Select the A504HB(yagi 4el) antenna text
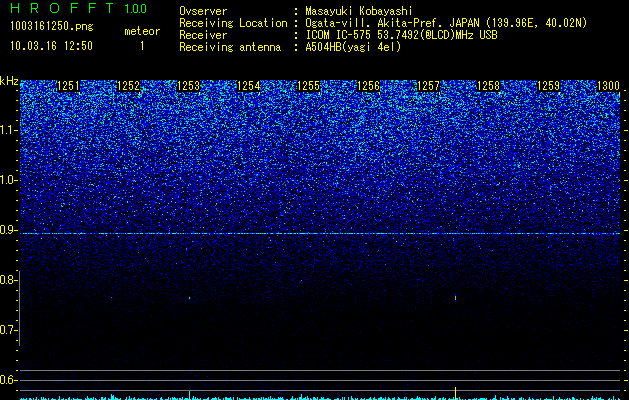Screen dimensions: 629x400 [x=353, y=47]
